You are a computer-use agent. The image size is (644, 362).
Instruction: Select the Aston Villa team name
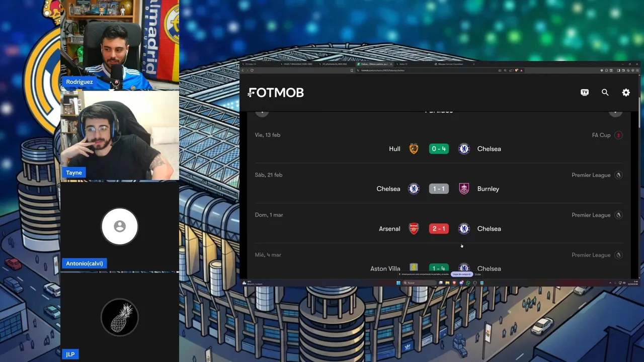click(385, 268)
